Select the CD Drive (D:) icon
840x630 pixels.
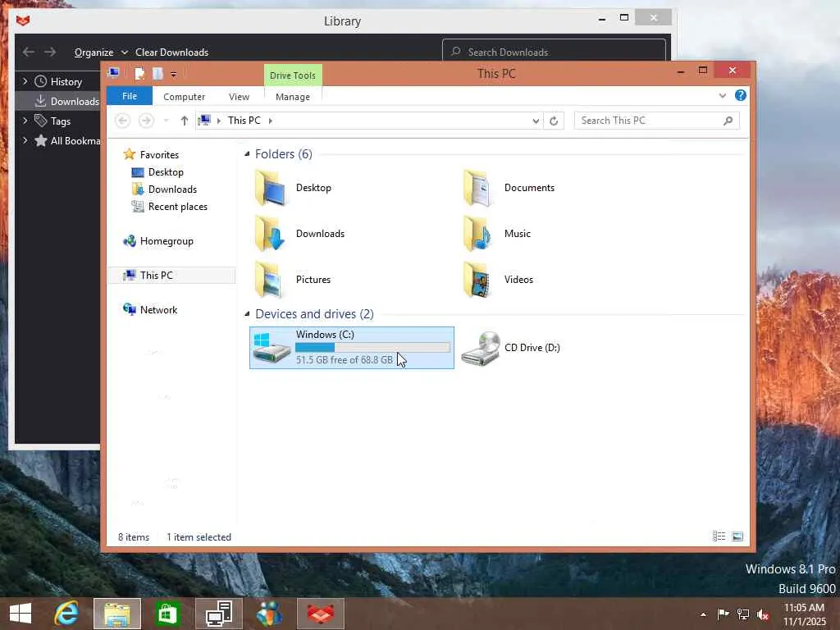pyautogui.click(x=481, y=348)
